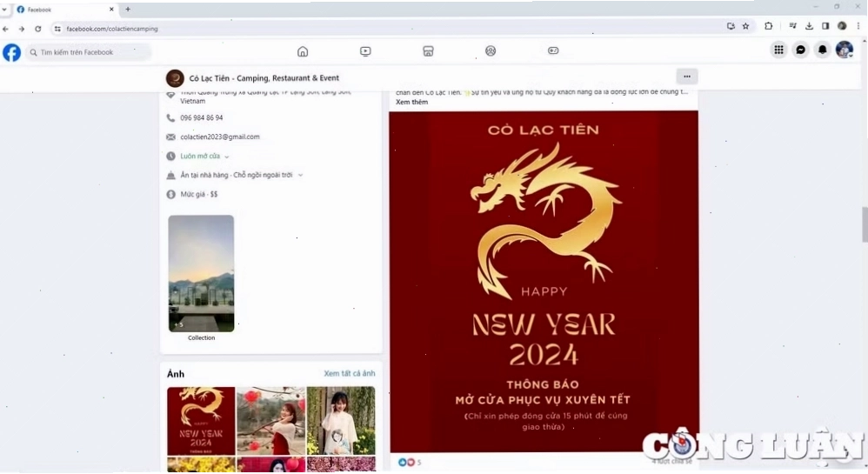
Task: Open the browser extensions puzzle icon
Action: (768, 26)
